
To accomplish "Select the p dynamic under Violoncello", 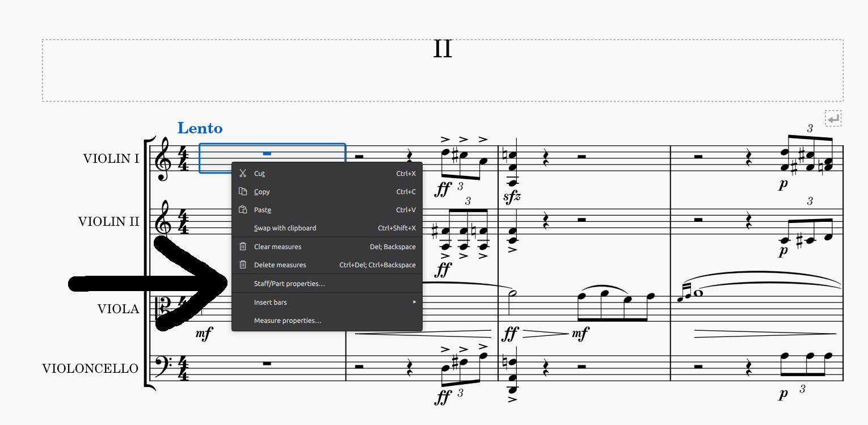I will [x=783, y=393].
